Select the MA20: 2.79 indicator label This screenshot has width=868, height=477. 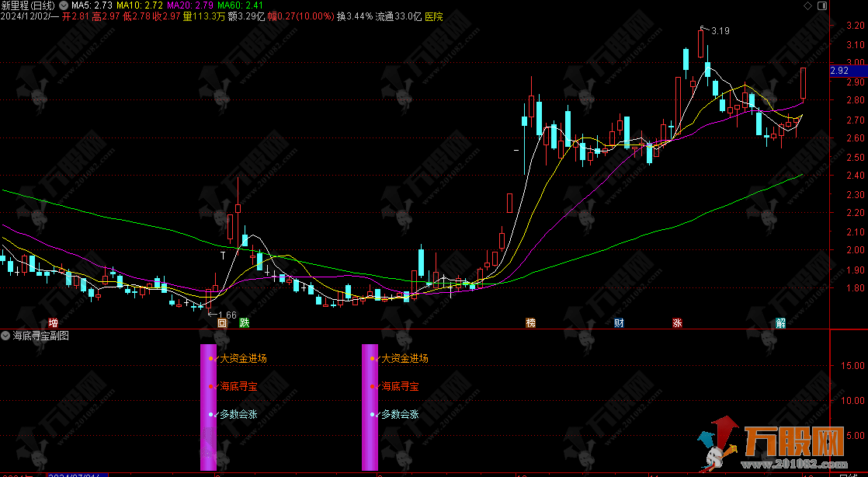[190, 5]
